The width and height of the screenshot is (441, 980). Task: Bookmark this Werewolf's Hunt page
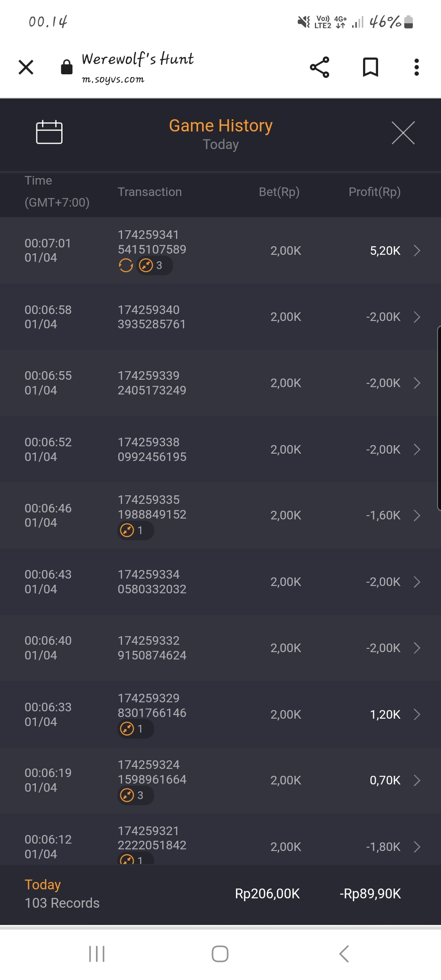click(370, 67)
